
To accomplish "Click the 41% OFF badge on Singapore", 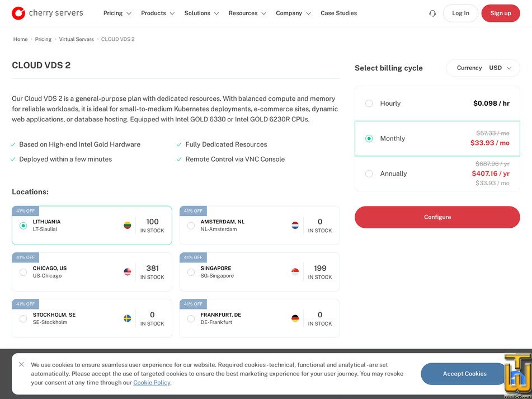I will pyautogui.click(x=193, y=257).
